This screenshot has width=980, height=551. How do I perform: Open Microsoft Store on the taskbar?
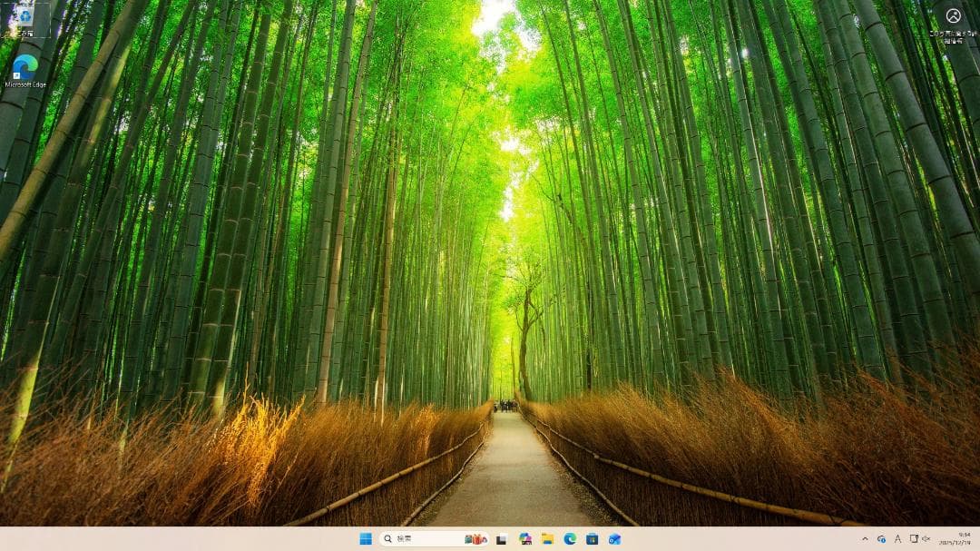pyautogui.click(x=591, y=538)
